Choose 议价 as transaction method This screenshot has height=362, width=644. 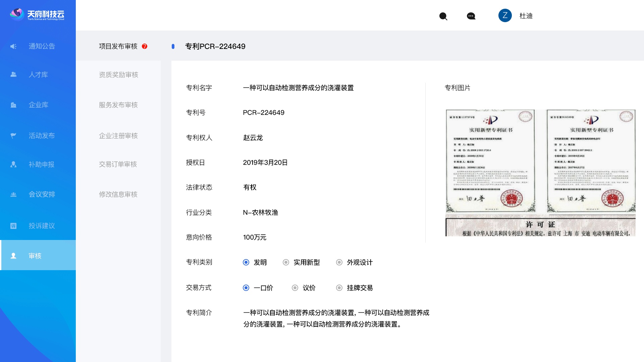(x=295, y=288)
